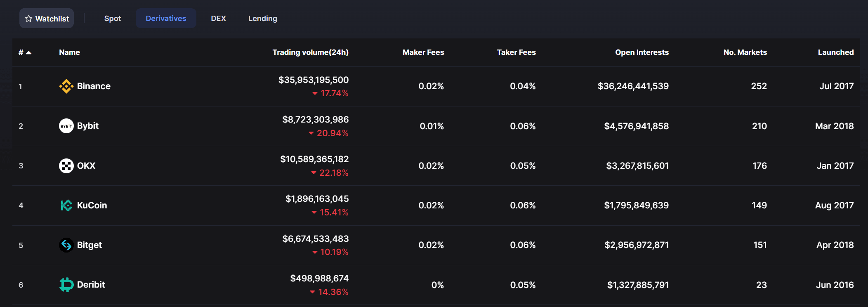Click Deribit volume $498,988,674
The image size is (868, 307).
pyautogui.click(x=320, y=279)
